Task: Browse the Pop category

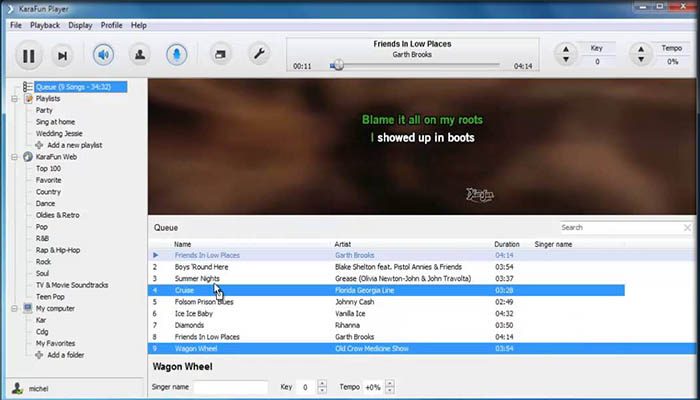Action: tap(42, 227)
